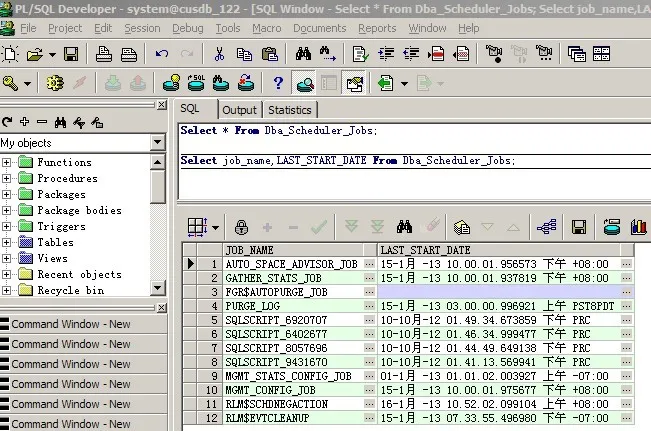Click ellipsis button for AUTO_SPACE_ADVISOR_JOB cell
The image size is (651, 431).
click(x=369, y=264)
